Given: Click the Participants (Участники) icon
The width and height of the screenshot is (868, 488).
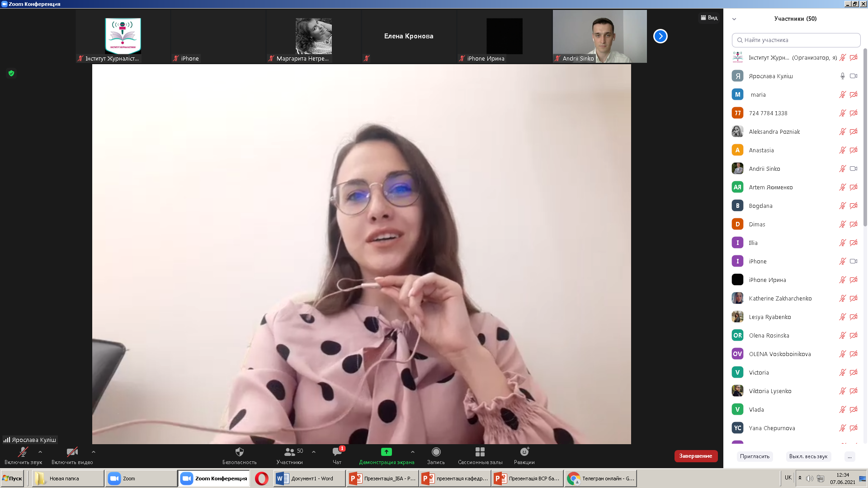Looking at the screenshot, I should (289, 452).
